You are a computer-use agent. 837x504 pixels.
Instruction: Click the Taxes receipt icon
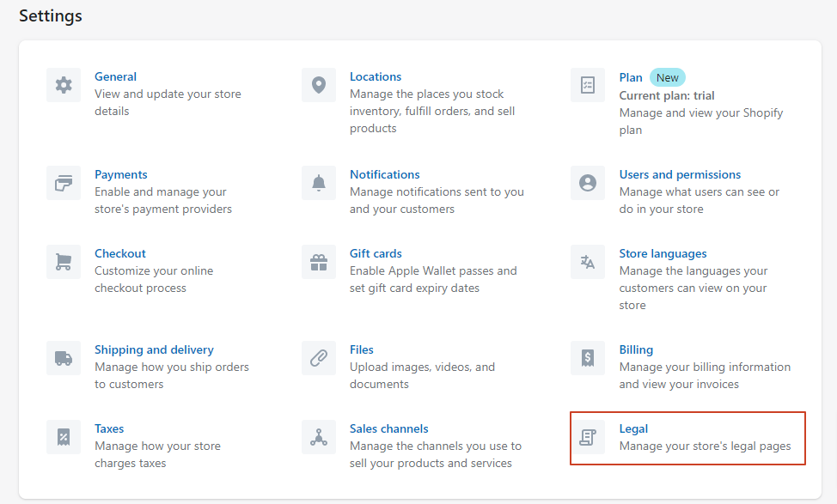point(64,437)
